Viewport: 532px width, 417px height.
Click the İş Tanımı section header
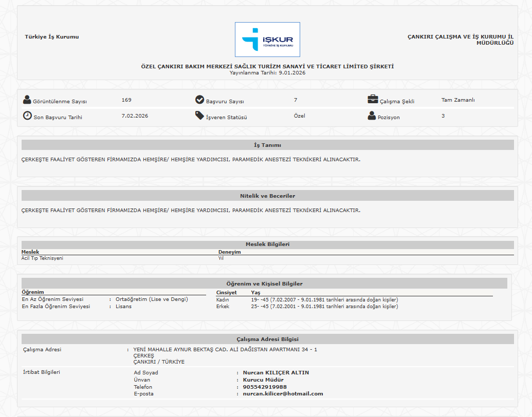[x=267, y=145]
